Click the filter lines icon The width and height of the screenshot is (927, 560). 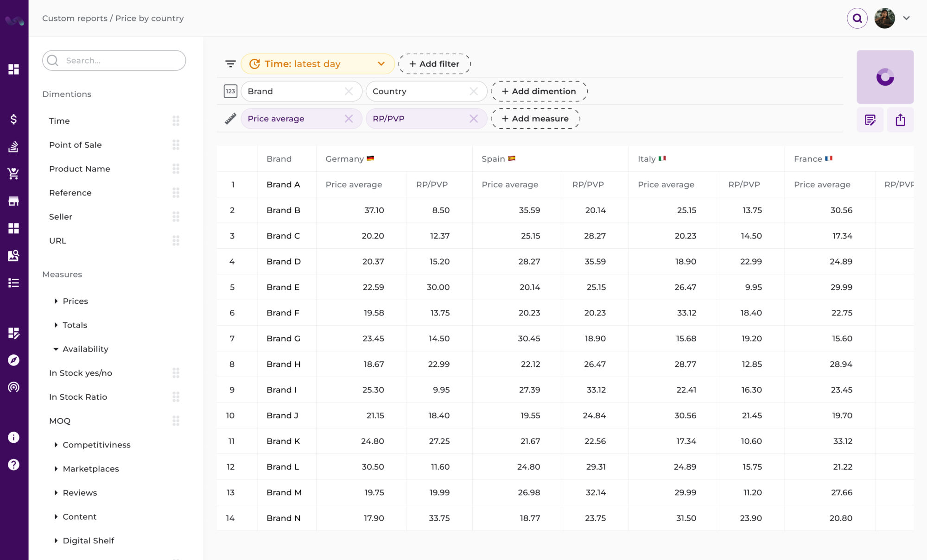230,64
